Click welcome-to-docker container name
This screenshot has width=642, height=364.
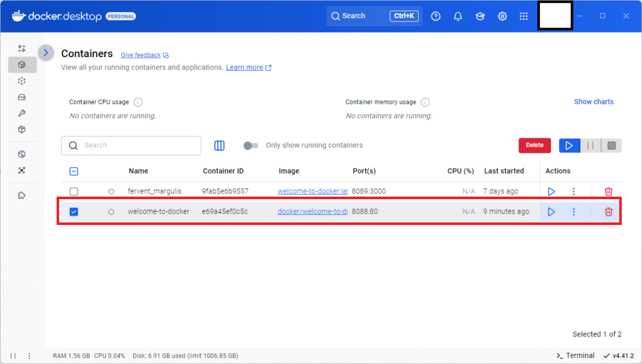coord(159,212)
